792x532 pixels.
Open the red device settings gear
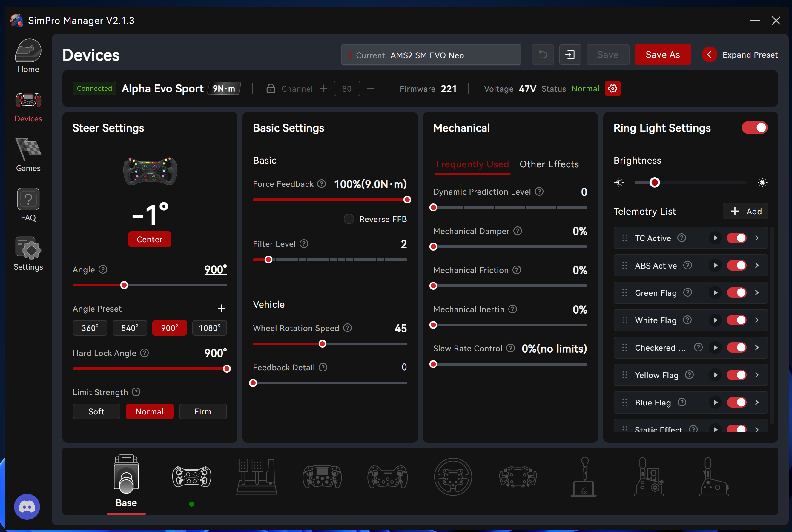point(613,89)
